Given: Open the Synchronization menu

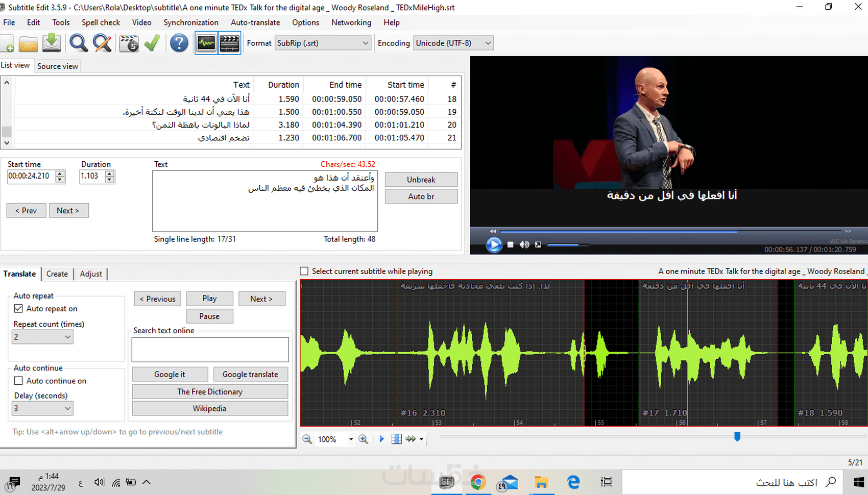Looking at the screenshot, I should [191, 22].
